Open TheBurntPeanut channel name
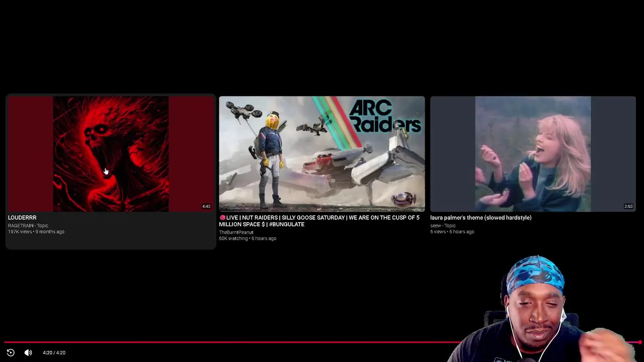The width and height of the screenshot is (644, 362). [x=236, y=232]
